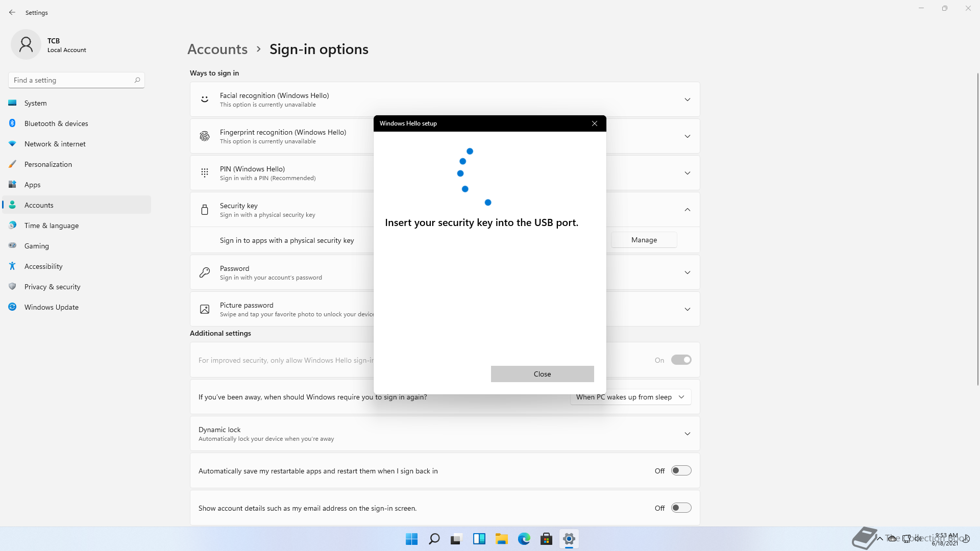Image resolution: width=980 pixels, height=551 pixels.
Task: Go to Personalization settings
Action: click(x=77, y=164)
